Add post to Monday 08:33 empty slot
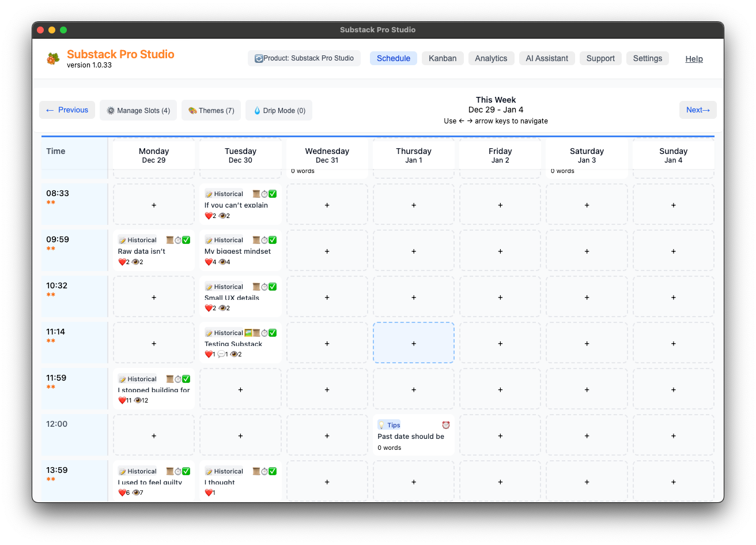This screenshot has height=545, width=756. (x=154, y=205)
